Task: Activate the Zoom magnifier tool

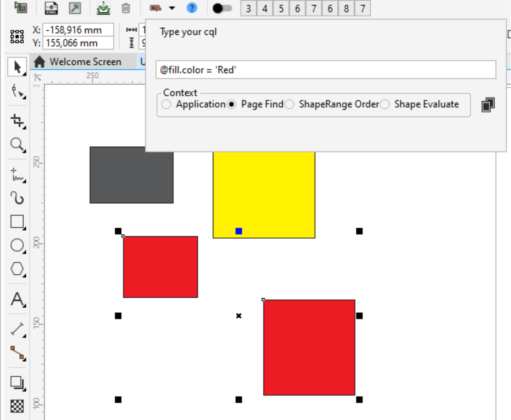Action: pos(17,145)
